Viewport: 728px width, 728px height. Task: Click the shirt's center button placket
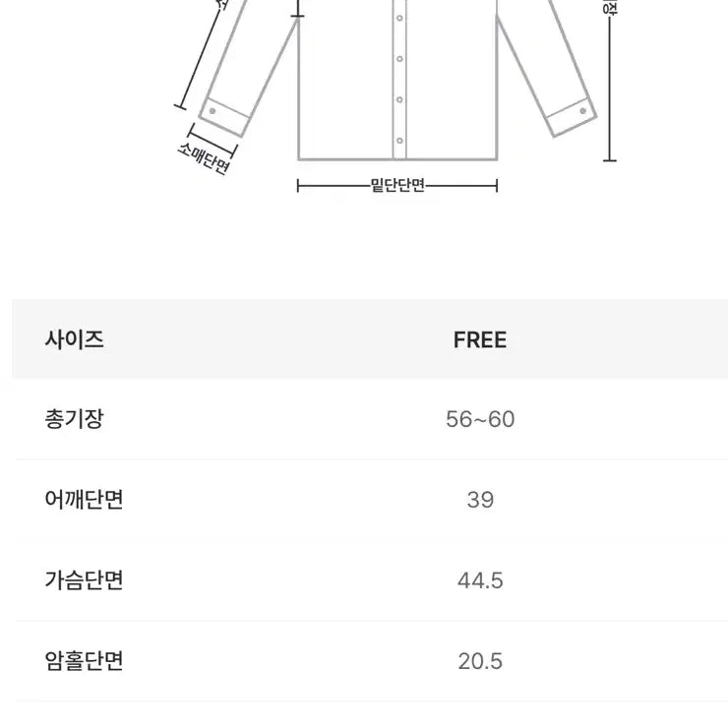399,79
